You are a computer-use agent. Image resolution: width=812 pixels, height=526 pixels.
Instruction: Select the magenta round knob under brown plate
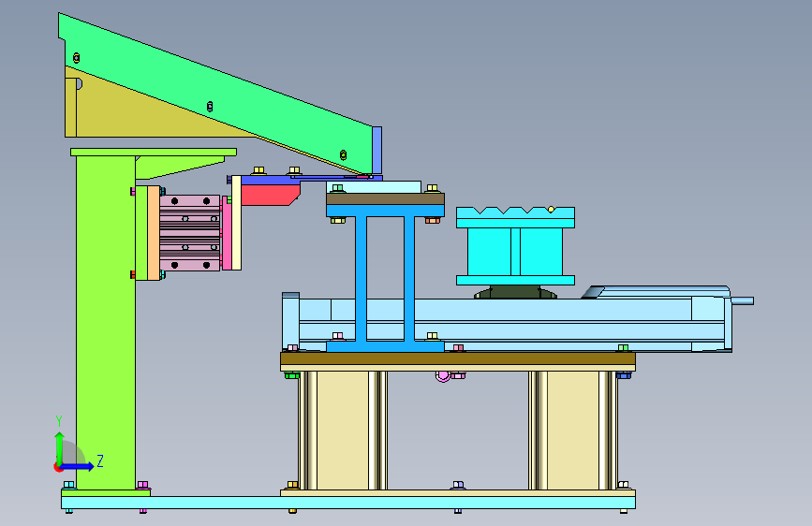pos(443,376)
